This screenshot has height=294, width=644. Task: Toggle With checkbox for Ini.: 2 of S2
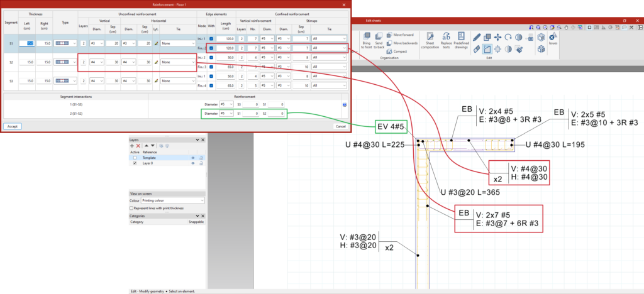pyautogui.click(x=211, y=57)
